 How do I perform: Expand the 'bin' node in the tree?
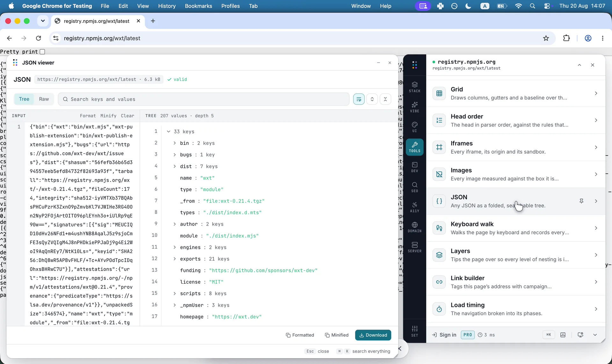(x=175, y=143)
